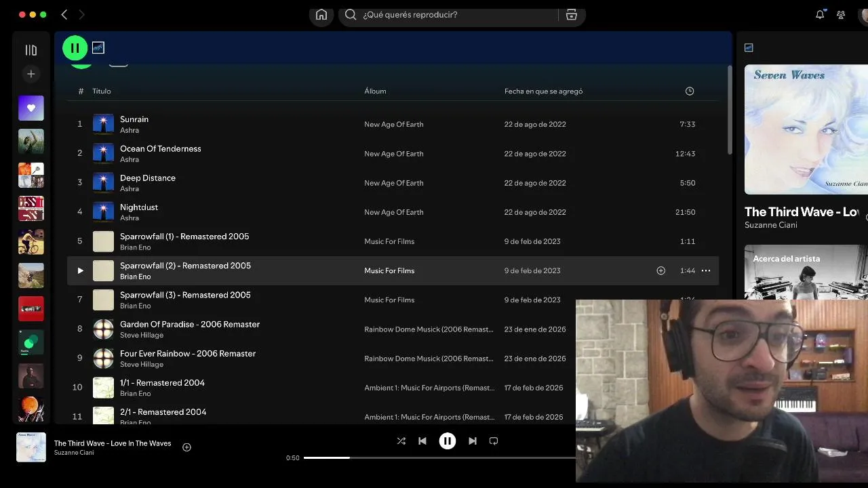Open Sunrain album art thumbnail
868x488 pixels.
tap(103, 124)
